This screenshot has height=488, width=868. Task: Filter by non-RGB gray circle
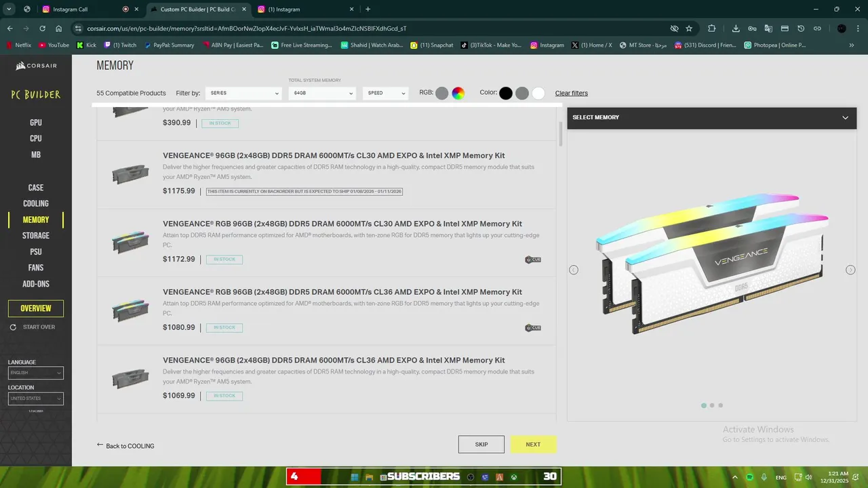[x=441, y=94]
